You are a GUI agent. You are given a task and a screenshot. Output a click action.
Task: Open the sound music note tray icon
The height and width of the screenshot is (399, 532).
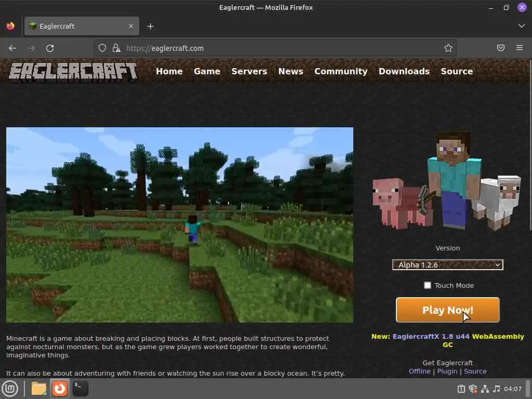tap(496, 389)
